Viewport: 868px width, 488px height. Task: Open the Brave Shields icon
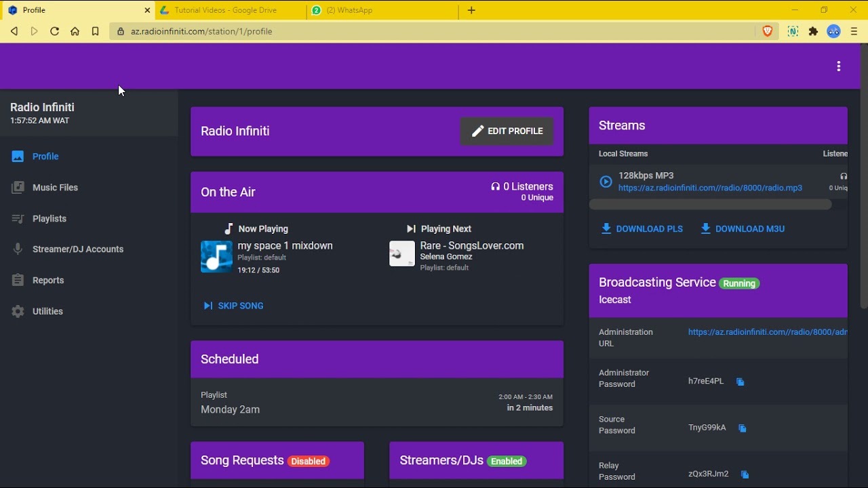[x=768, y=31]
